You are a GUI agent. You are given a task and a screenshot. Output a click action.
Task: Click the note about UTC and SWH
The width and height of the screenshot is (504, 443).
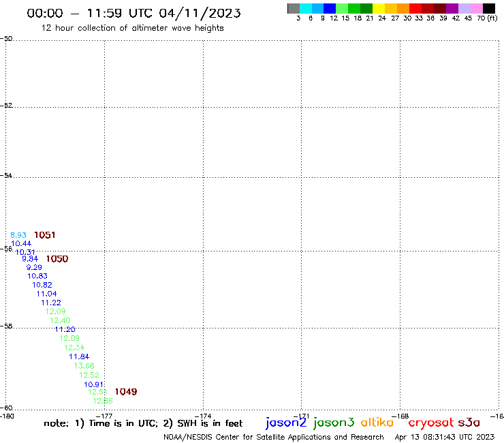(x=143, y=423)
